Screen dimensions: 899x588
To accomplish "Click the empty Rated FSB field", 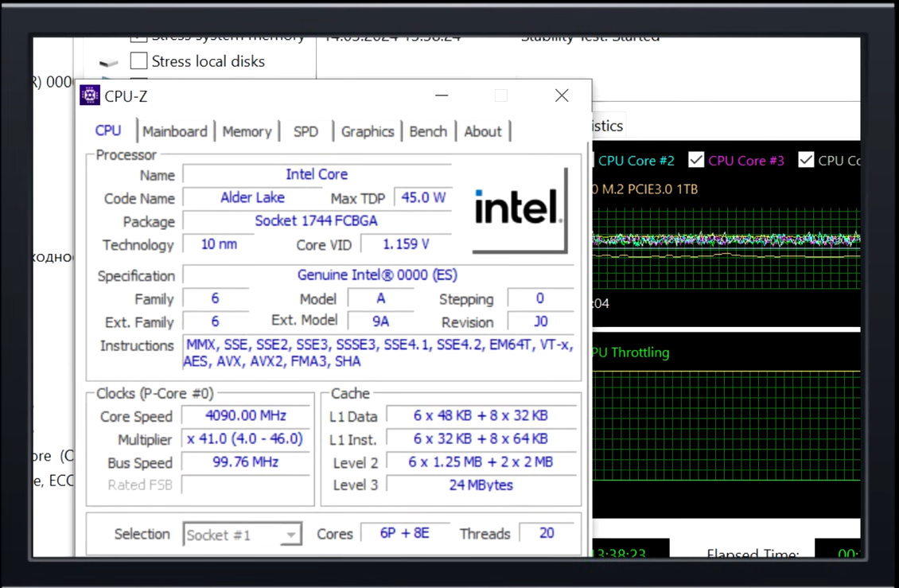I will click(x=246, y=485).
